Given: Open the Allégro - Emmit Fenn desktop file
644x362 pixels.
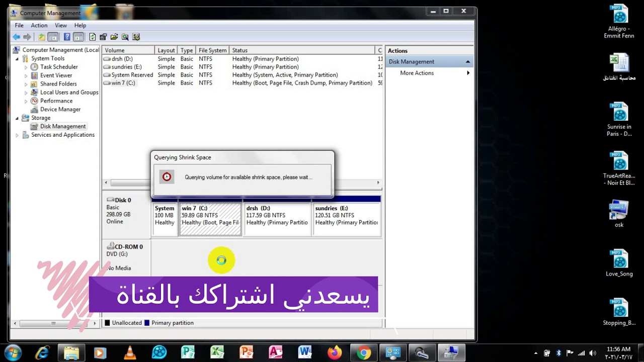Looking at the screenshot, I should pos(619,22).
